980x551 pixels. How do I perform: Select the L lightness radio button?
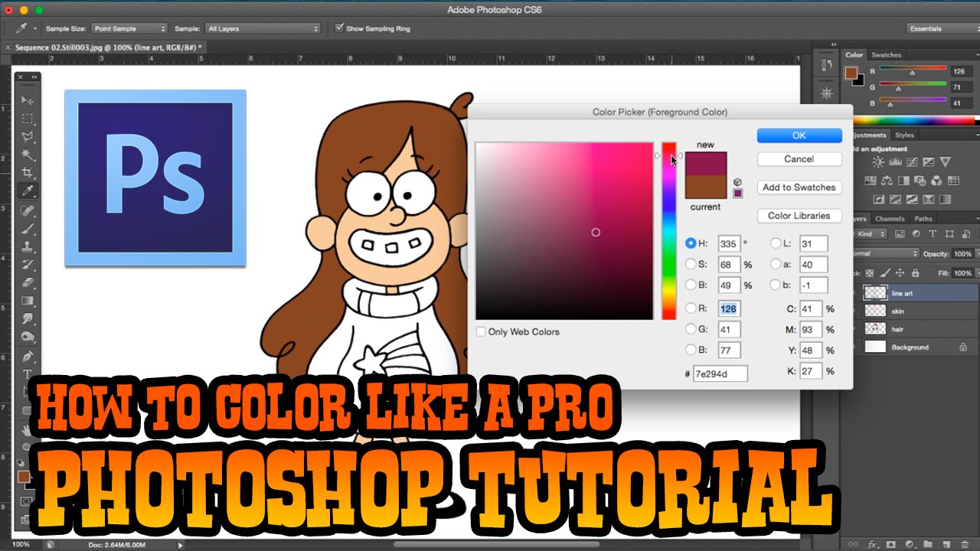coord(776,243)
